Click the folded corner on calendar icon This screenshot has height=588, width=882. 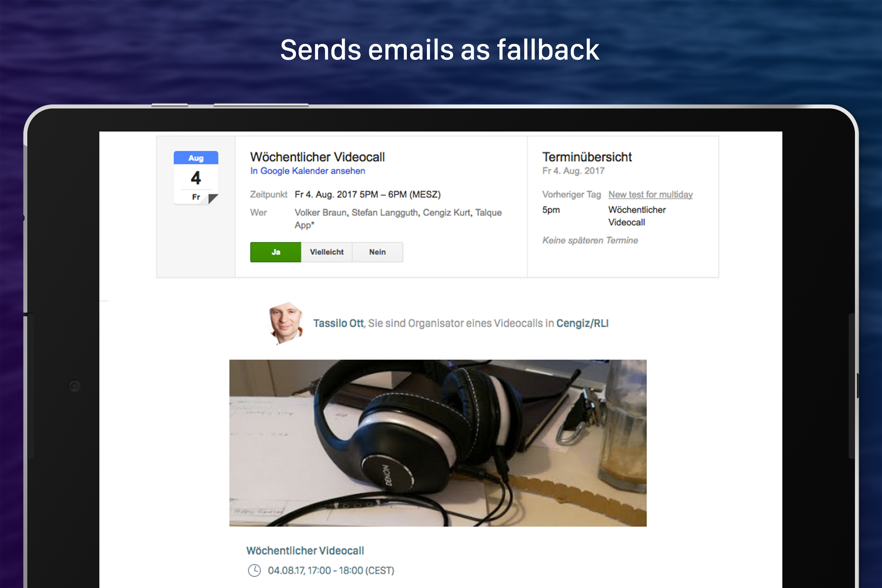pyautogui.click(x=213, y=199)
